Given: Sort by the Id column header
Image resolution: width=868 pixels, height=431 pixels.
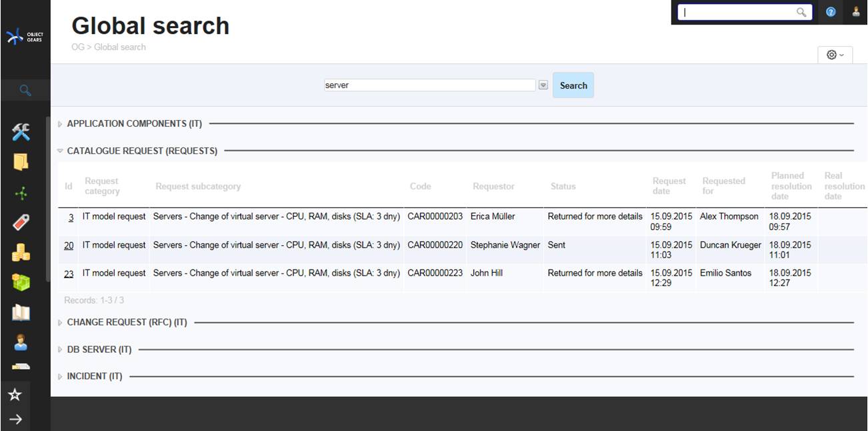Looking at the screenshot, I should click(x=69, y=186).
